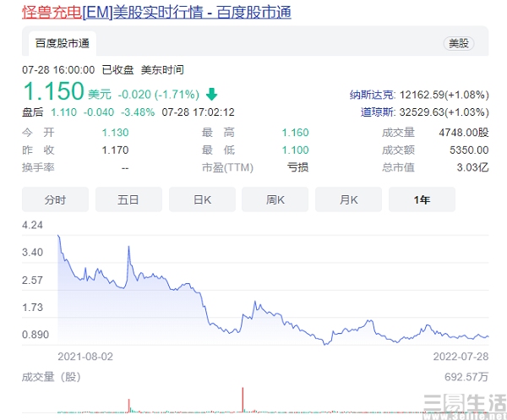Click the chart start date 2021-08-02
Viewport: 507px width, 420px height.
[85, 357]
